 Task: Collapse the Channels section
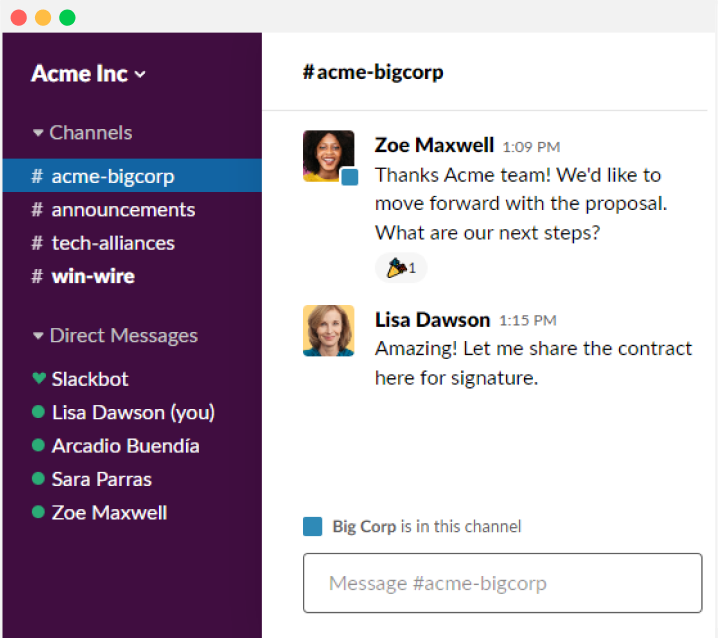(x=39, y=133)
